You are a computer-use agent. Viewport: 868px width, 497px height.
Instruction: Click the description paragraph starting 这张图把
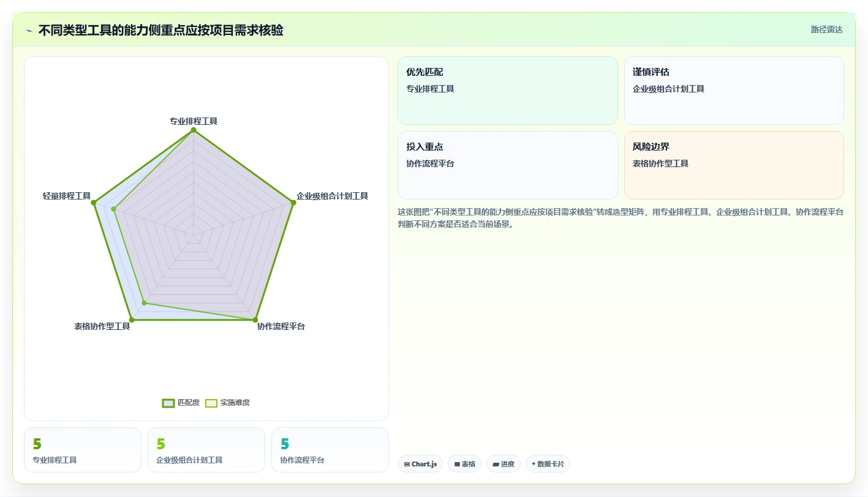pyautogui.click(x=621, y=218)
